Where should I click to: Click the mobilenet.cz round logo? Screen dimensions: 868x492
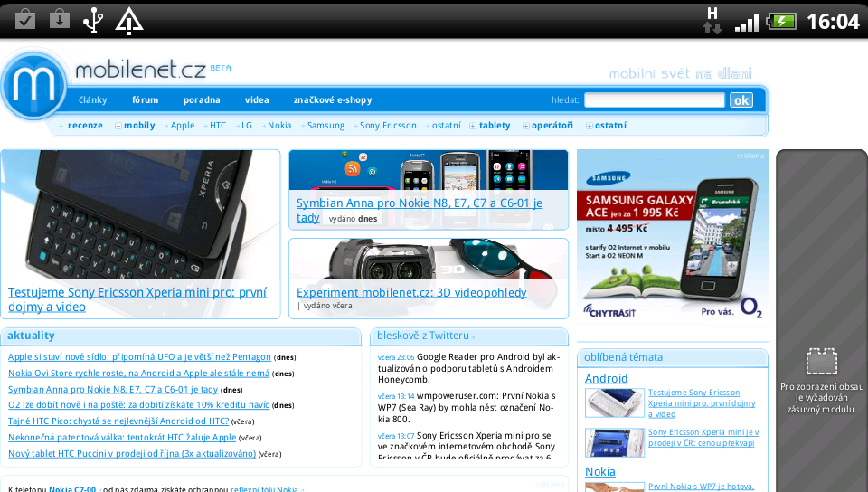[34, 86]
